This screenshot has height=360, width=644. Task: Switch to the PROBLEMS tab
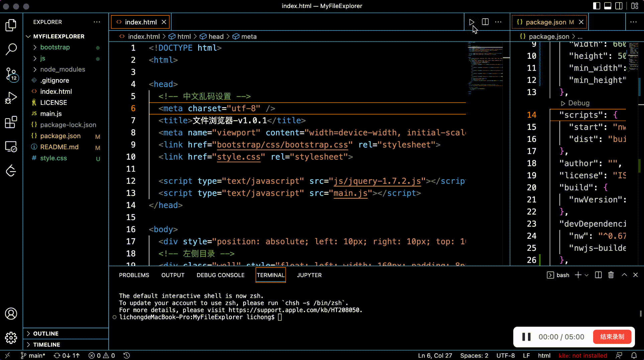(x=134, y=275)
